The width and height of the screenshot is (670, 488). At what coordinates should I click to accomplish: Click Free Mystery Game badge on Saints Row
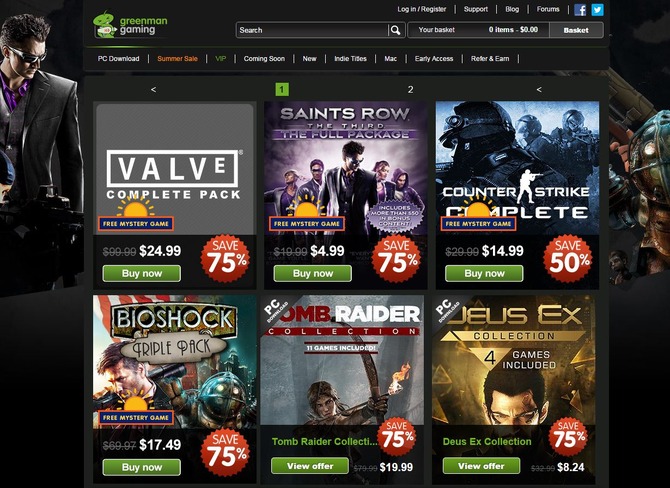[x=307, y=223]
